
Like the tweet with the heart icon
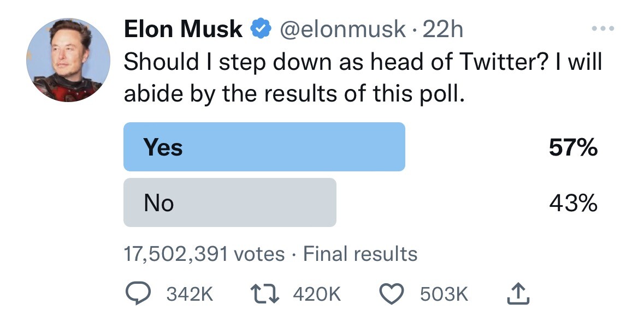392,294
